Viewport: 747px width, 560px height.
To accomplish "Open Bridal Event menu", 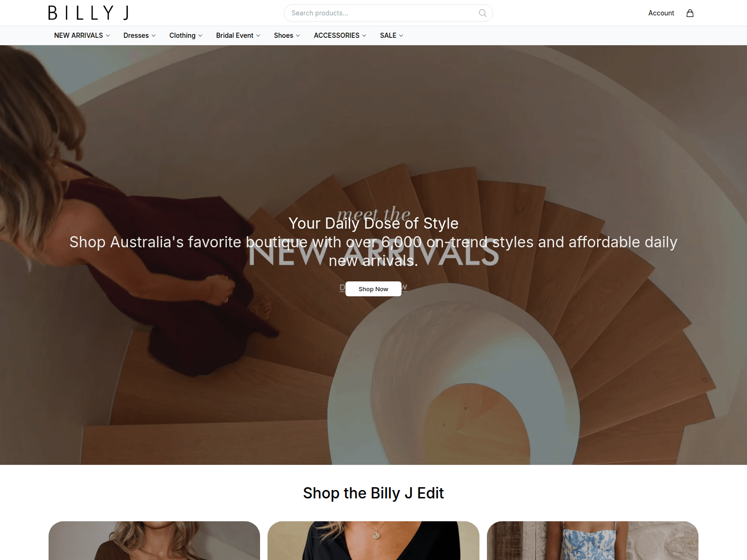I will tap(238, 35).
